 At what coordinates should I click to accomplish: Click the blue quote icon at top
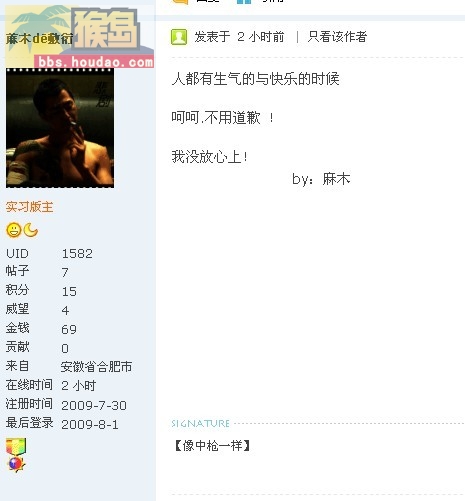244,1
